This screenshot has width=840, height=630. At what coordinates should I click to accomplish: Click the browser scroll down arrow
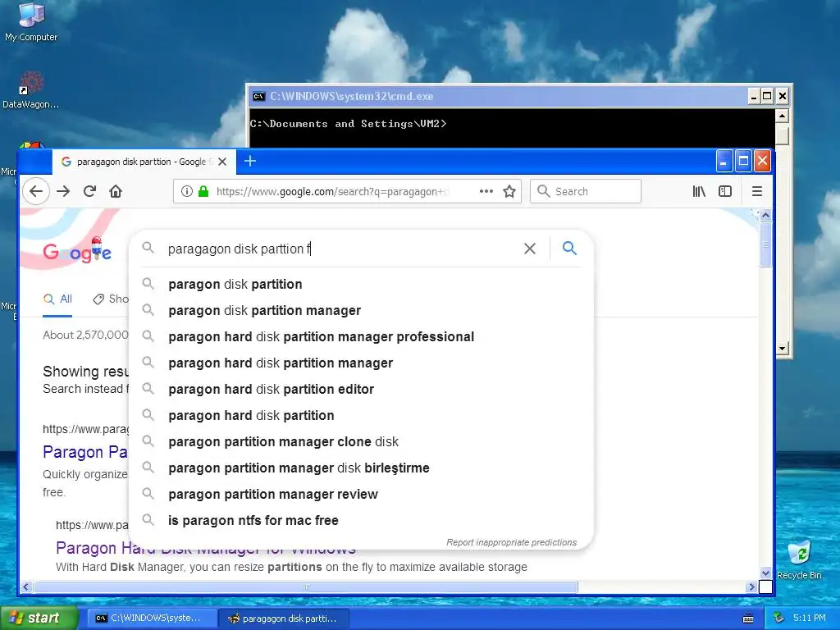tap(765, 573)
